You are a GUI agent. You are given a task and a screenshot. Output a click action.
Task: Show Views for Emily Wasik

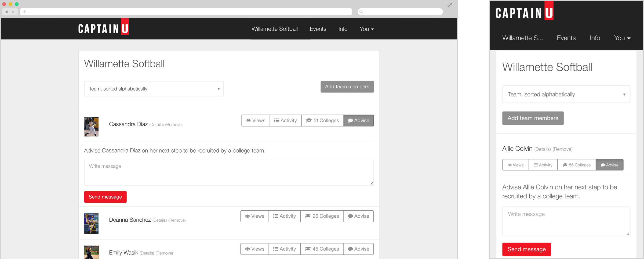[x=254, y=249]
